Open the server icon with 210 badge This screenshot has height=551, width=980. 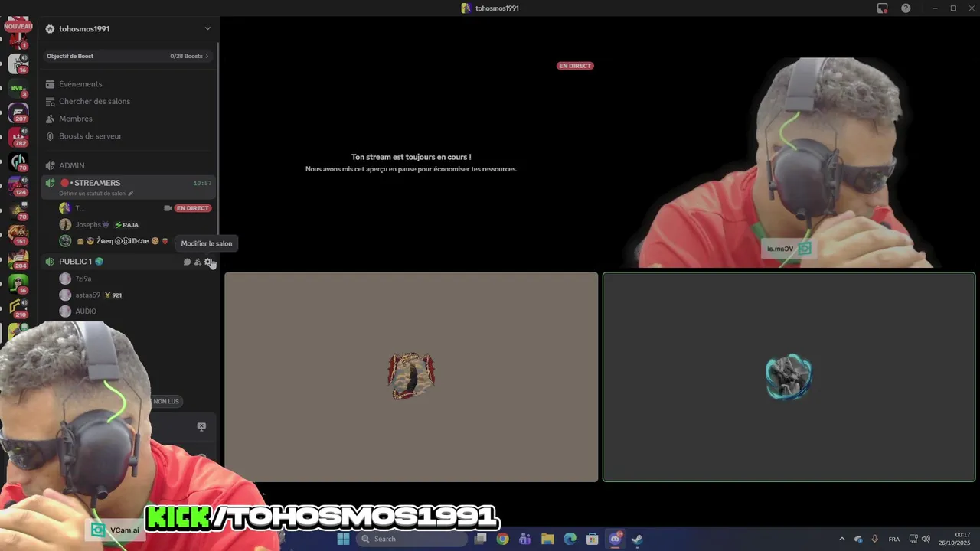point(18,308)
